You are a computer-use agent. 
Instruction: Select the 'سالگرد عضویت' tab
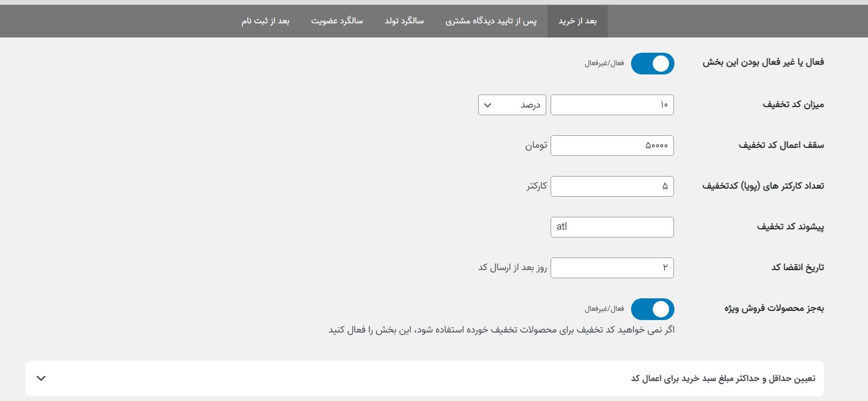point(336,21)
